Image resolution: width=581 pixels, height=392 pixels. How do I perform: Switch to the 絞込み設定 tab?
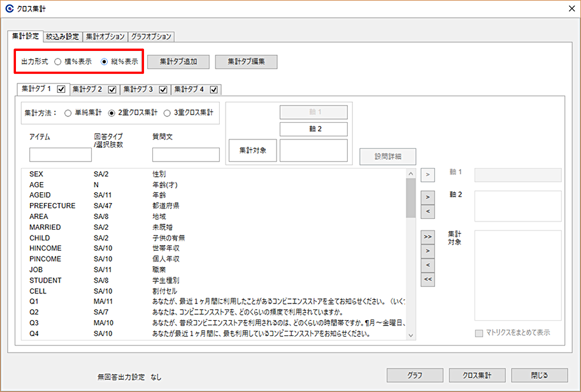click(62, 37)
